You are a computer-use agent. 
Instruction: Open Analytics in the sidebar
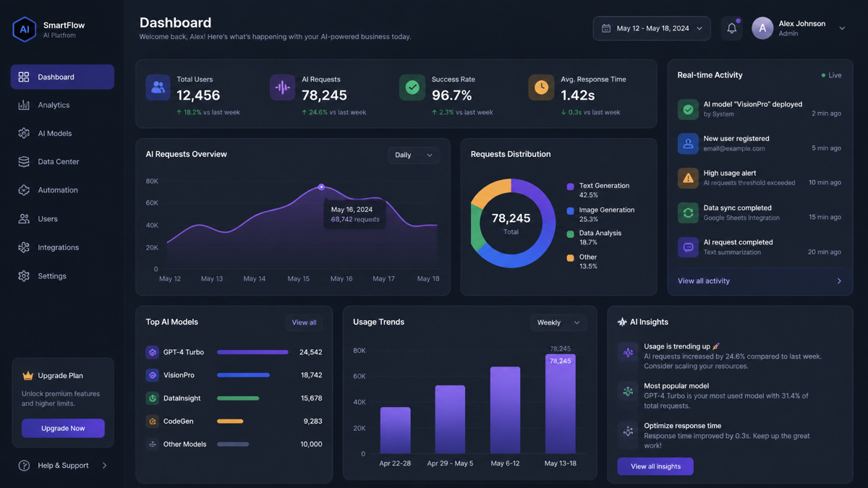[62, 105]
